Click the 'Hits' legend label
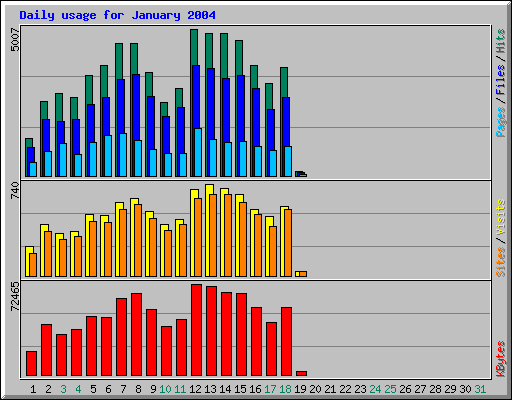This screenshot has height=400, width=512. tap(501, 41)
